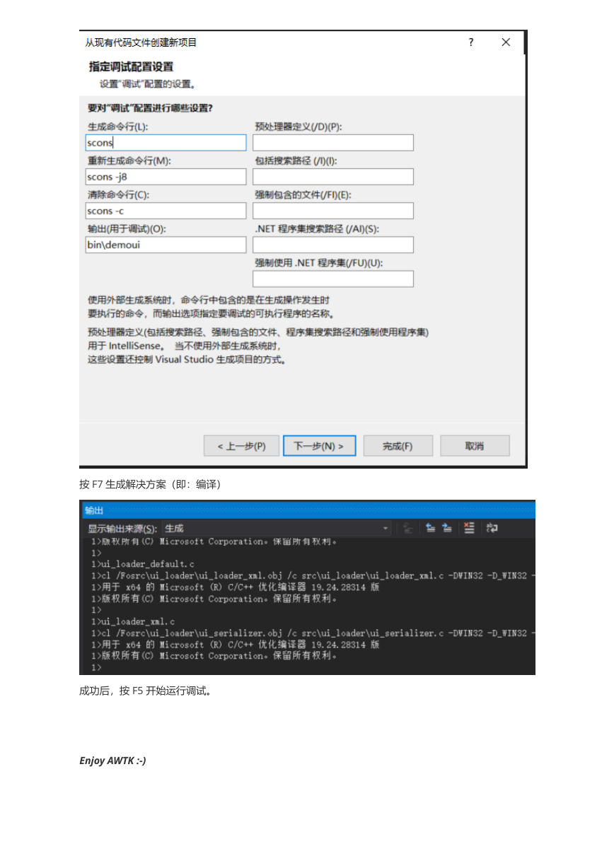Image resolution: width=614 pixels, height=868 pixels.
Task: Click the 取消 cancel button
Action: pyautogui.click(x=475, y=446)
